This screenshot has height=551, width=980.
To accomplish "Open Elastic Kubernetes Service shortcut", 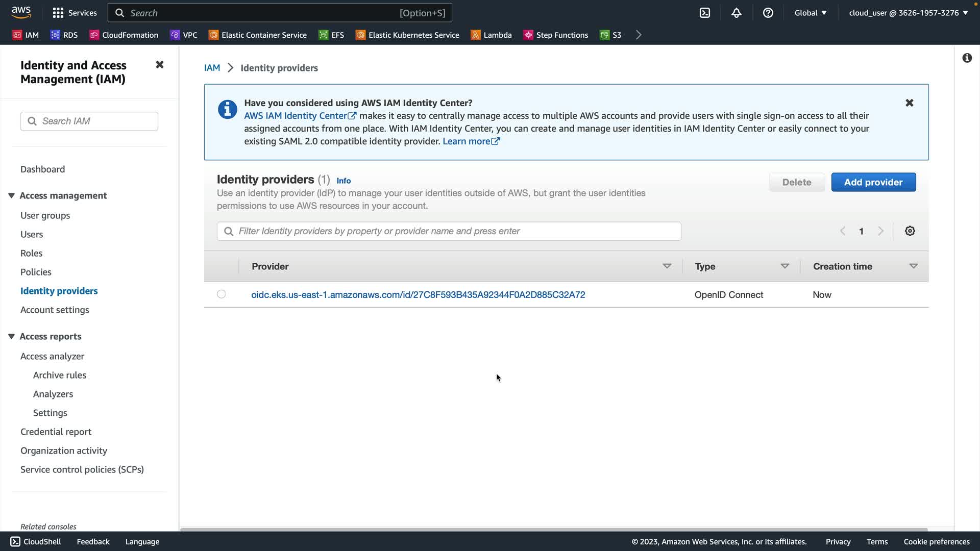I will coord(407,35).
